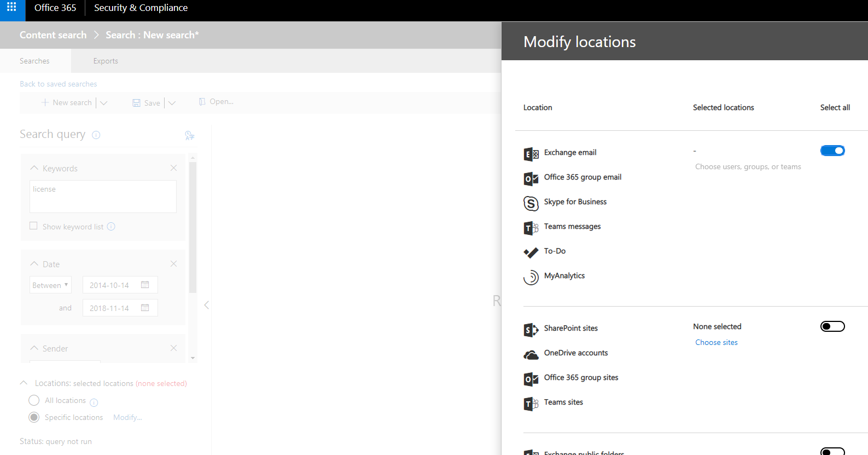Viewport: 868px width, 455px height.
Task: Click the Choose sites link
Action: click(716, 342)
